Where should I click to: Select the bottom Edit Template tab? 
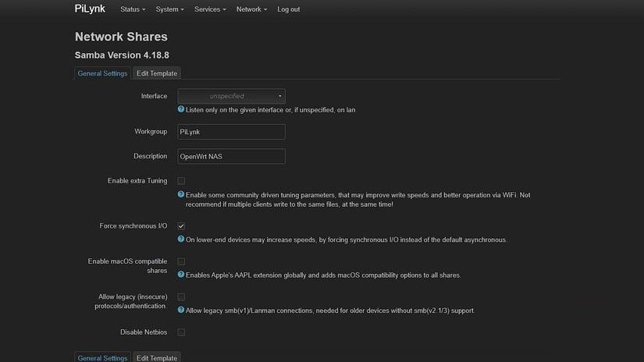157,357
